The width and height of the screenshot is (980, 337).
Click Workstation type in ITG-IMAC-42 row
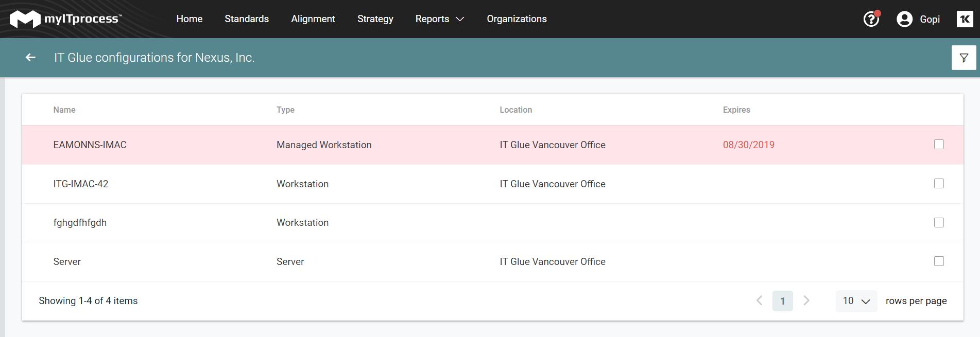pyautogui.click(x=302, y=184)
